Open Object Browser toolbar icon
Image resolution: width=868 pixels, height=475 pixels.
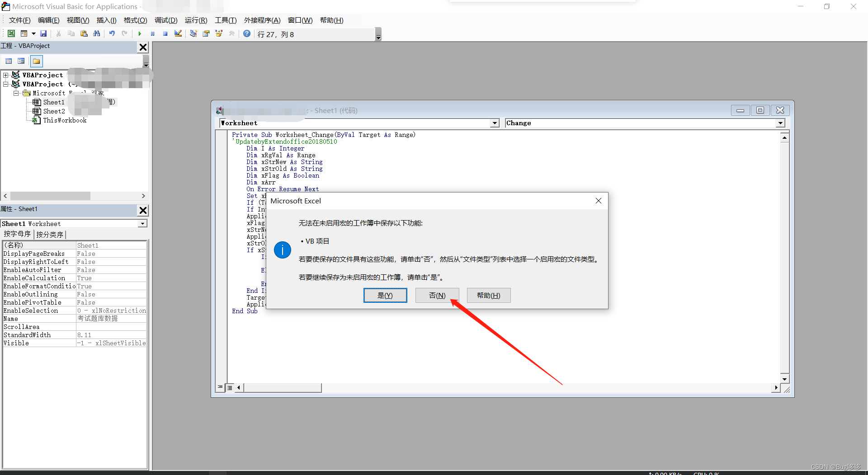(x=219, y=34)
